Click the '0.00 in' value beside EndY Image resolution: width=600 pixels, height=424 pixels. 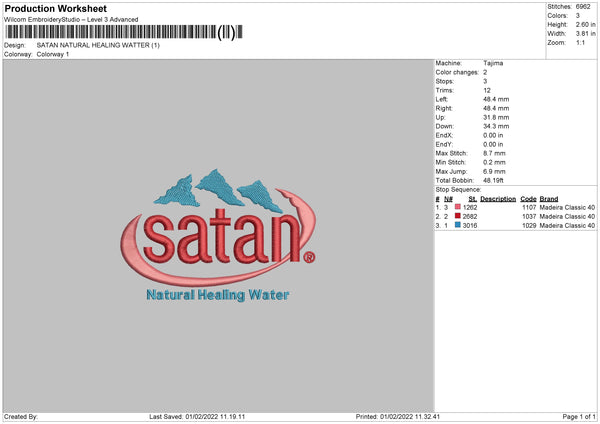coord(493,144)
